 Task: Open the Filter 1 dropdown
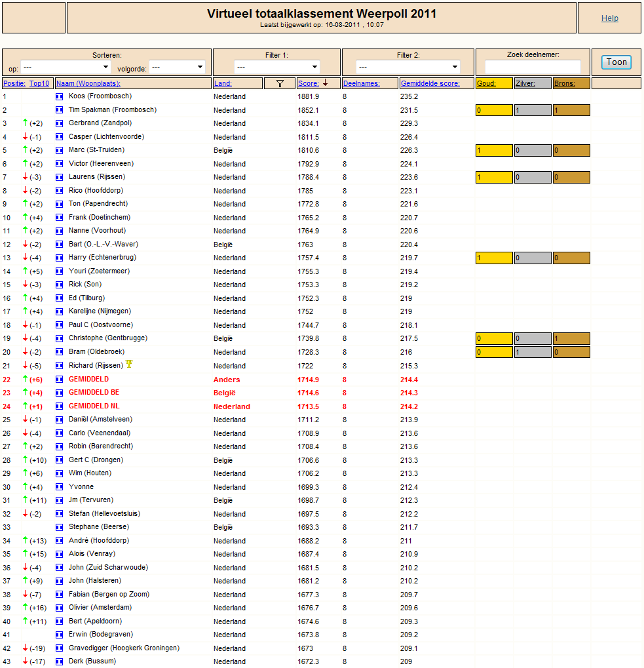point(276,67)
